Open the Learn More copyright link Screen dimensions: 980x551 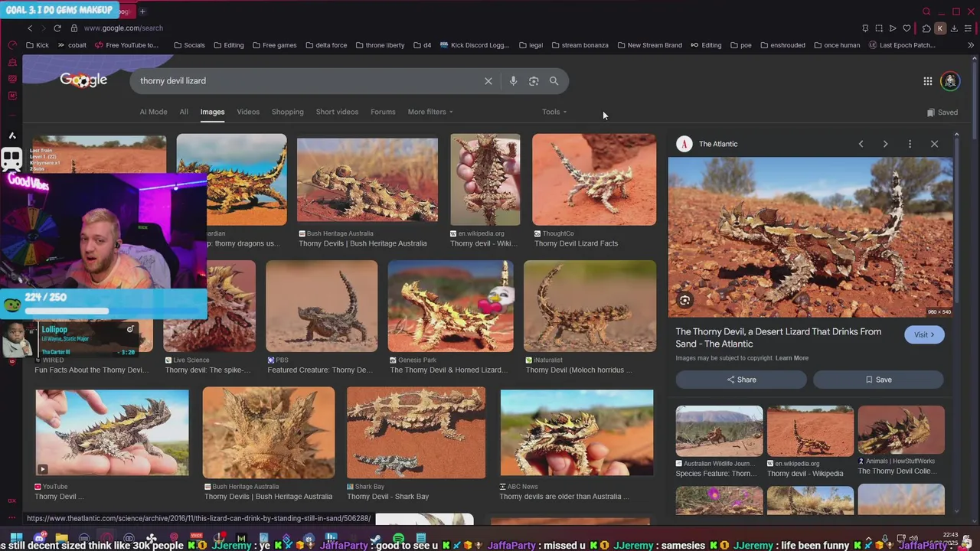point(792,358)
